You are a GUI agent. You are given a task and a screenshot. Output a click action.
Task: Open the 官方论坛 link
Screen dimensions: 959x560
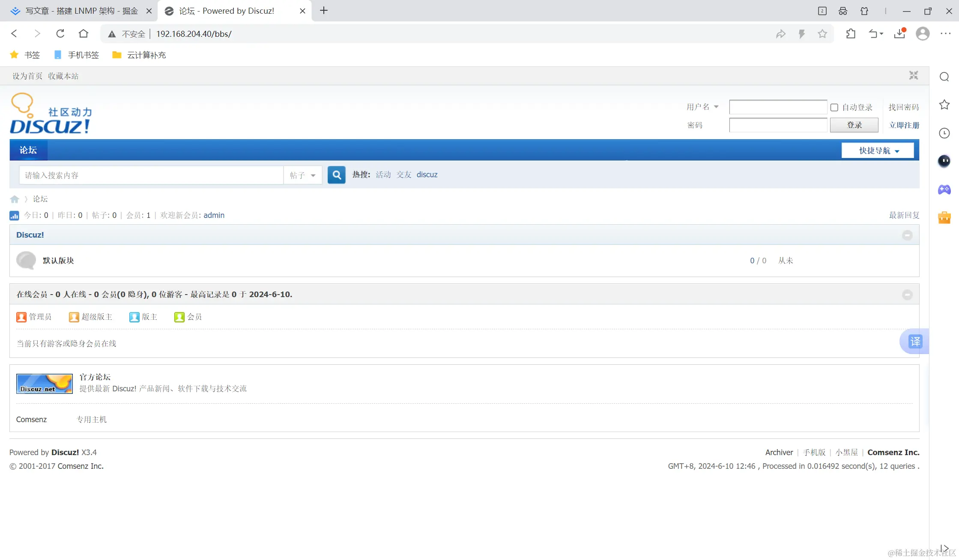click(95, 377)
